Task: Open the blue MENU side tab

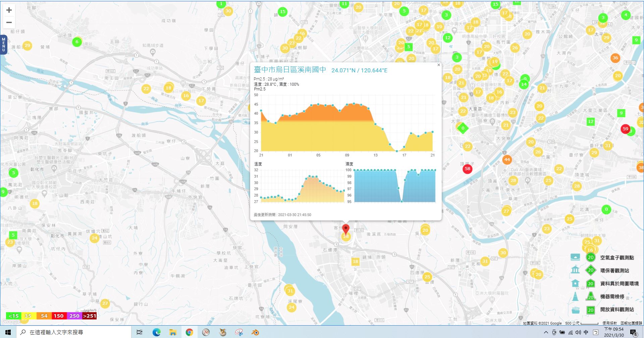Action: (x=3, y=45)
